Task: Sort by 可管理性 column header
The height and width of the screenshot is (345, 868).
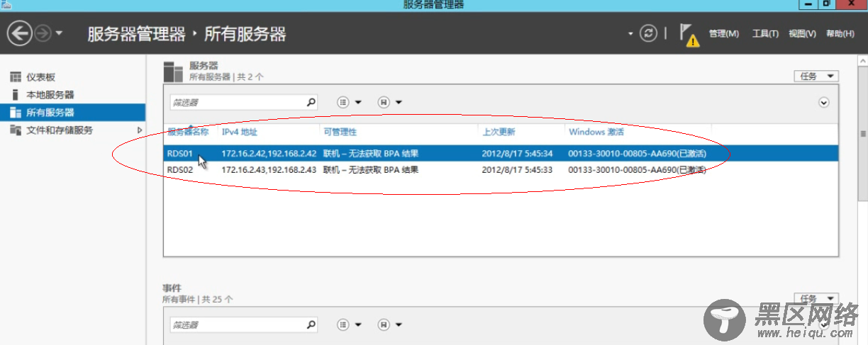Action: click(x=340, y=132)
